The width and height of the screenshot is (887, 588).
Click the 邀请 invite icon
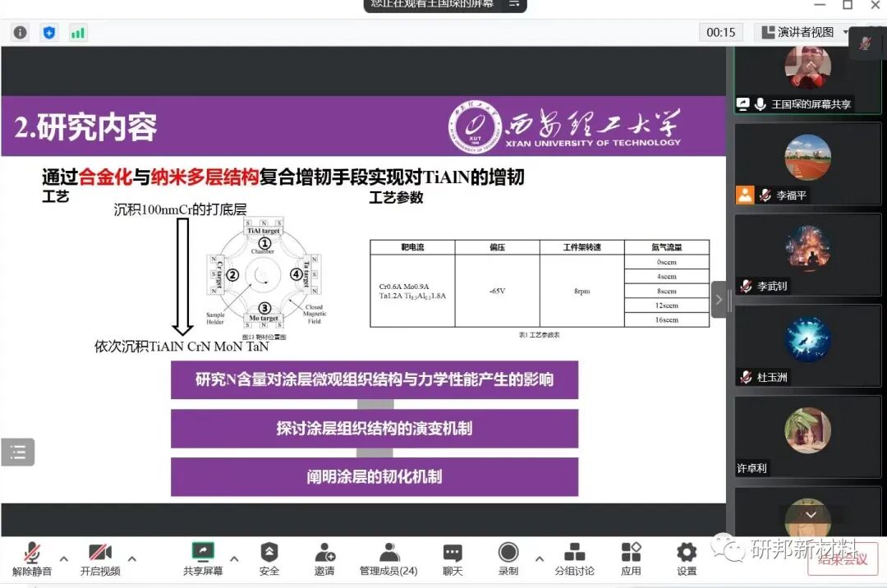(324, 558)
